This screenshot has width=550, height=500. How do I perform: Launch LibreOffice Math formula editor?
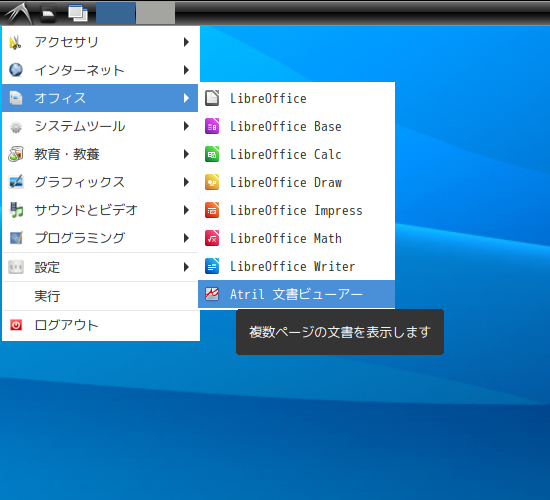[x=296, y=238]
